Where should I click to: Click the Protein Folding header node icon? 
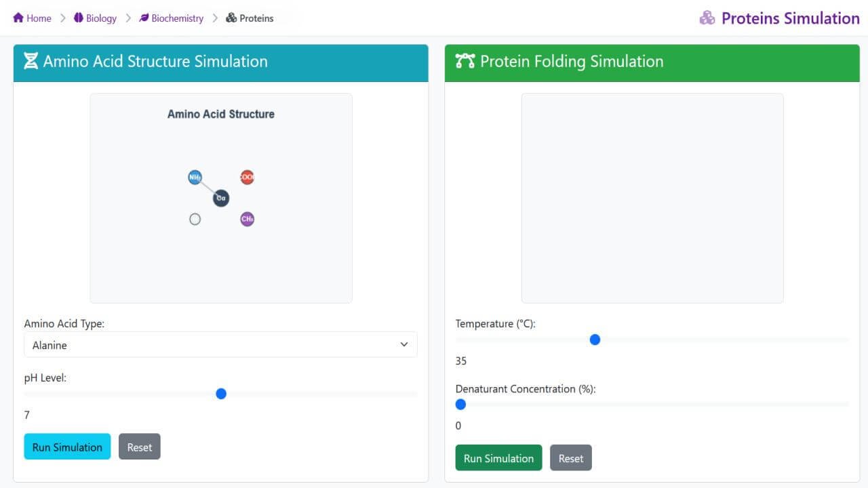point(465,62)
